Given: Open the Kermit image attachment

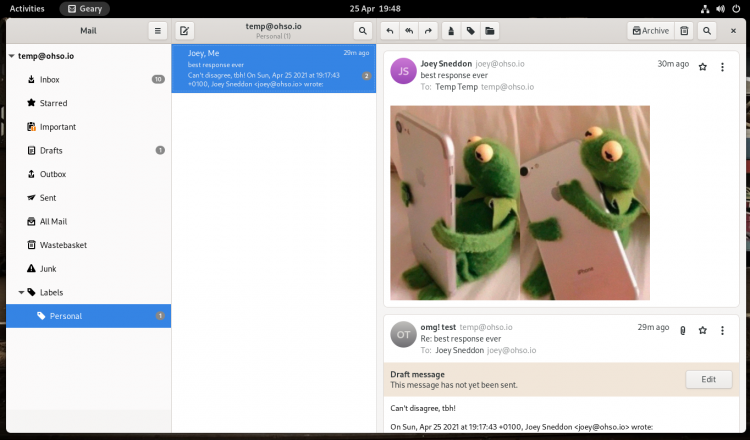Looking at the screenshot, I should pos(520,203).
